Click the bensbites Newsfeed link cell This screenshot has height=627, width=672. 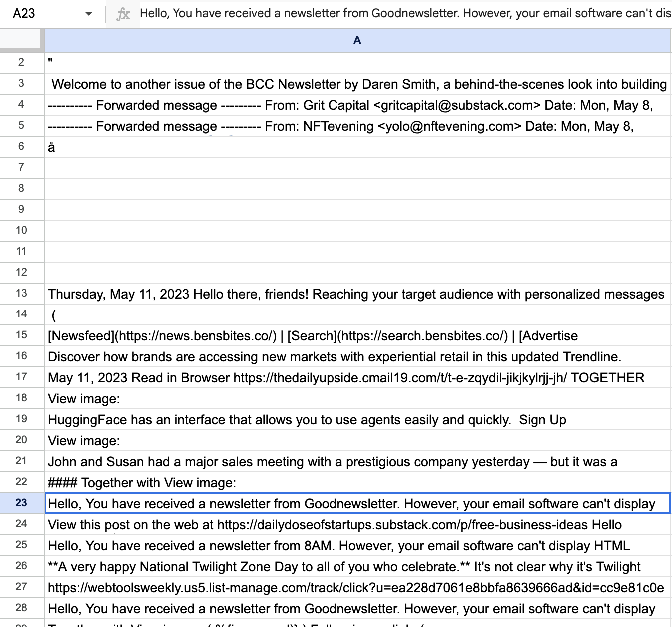click(357, 335)
